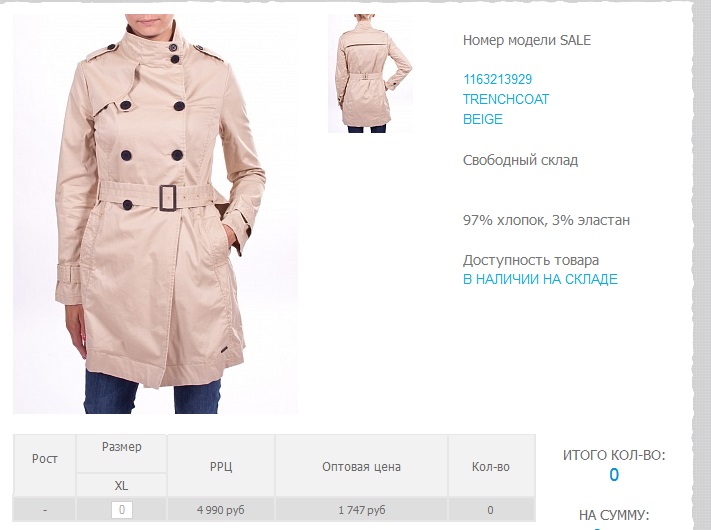This screenshot has height=530, width=711.
Task: Click the ИТОГО КОЛ-ВО total value 0
Action: coord(614,475)
